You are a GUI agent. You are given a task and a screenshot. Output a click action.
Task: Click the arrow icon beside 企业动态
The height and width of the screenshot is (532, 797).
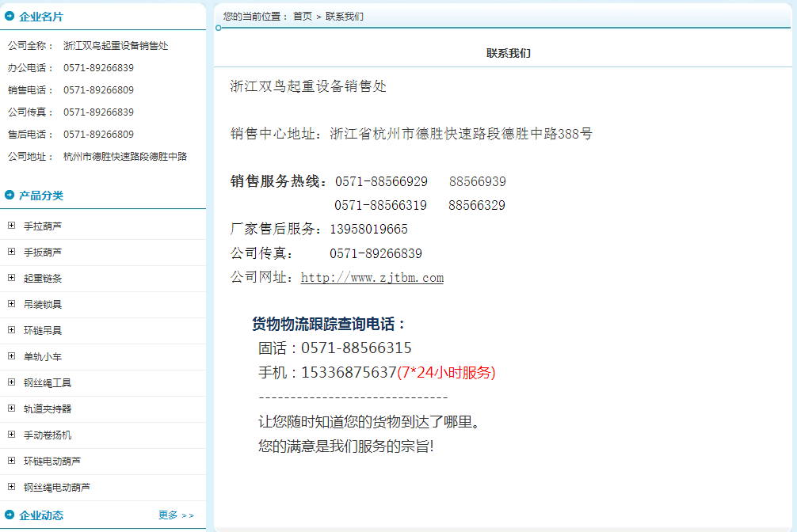click(10, 515)
